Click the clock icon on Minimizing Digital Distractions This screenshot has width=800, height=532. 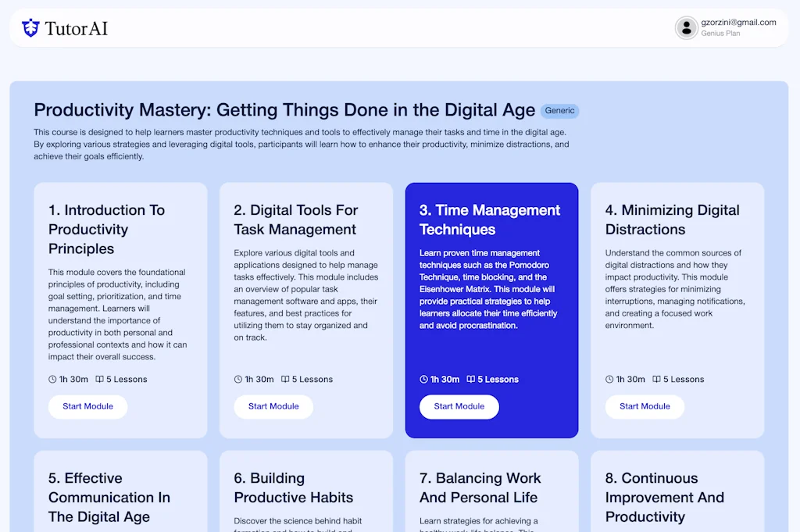[609, 379]
